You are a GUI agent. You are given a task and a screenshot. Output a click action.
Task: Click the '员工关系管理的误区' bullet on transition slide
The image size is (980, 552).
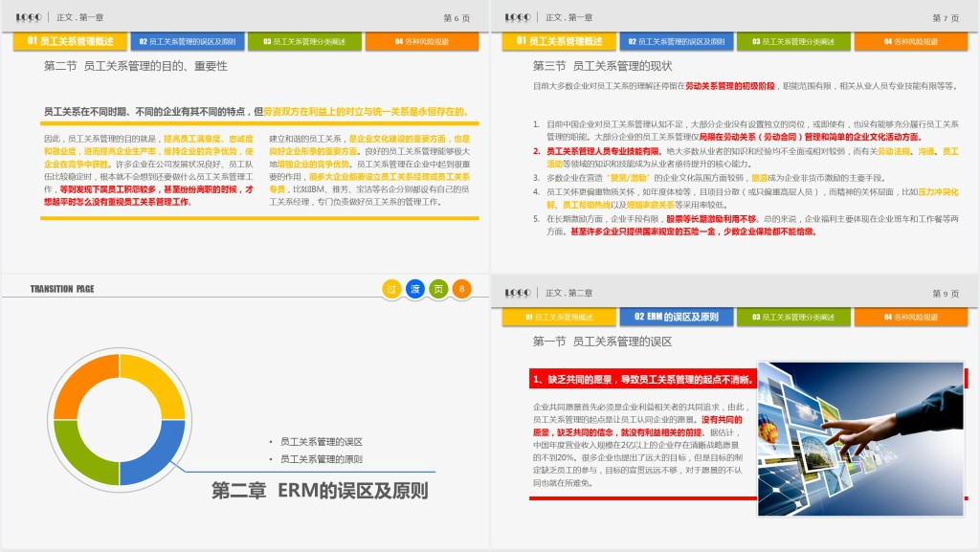pyautogui.click(x=321, y=441)
